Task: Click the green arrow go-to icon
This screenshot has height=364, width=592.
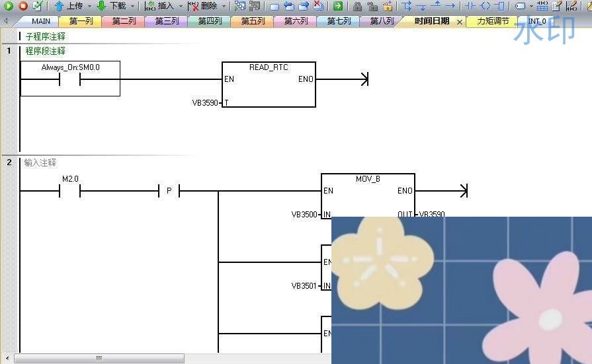Action: tap(338, 6)
